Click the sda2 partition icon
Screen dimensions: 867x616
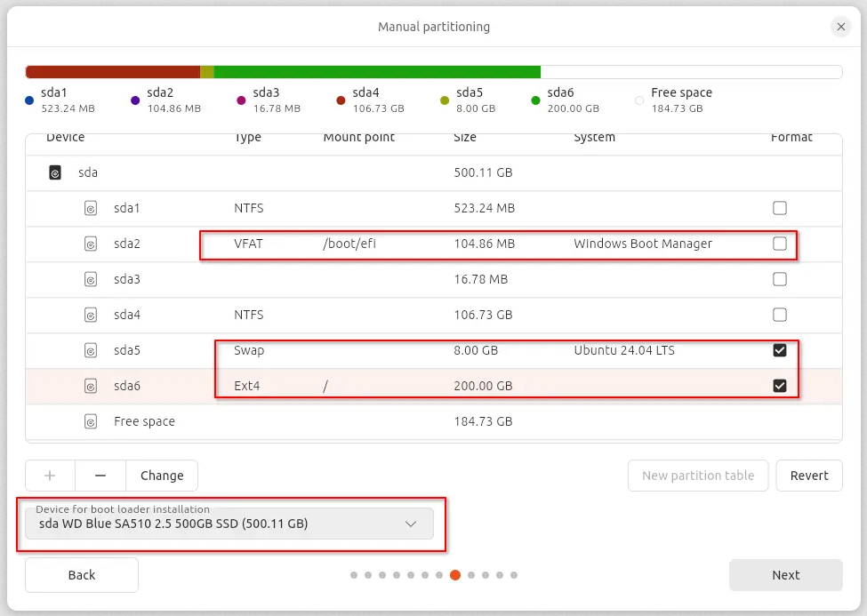tap(90, 244)
